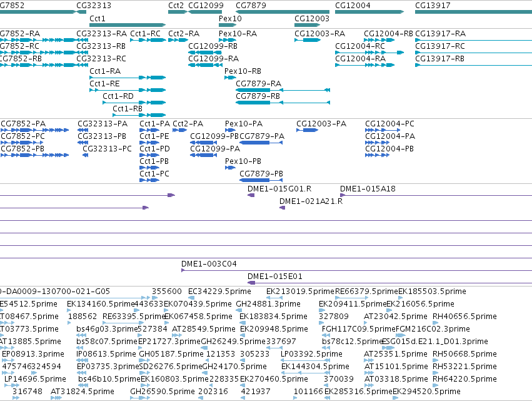The image size is (532, 401).
Task: Click protein Pex10-PA
Action: (x=231, y=130)
